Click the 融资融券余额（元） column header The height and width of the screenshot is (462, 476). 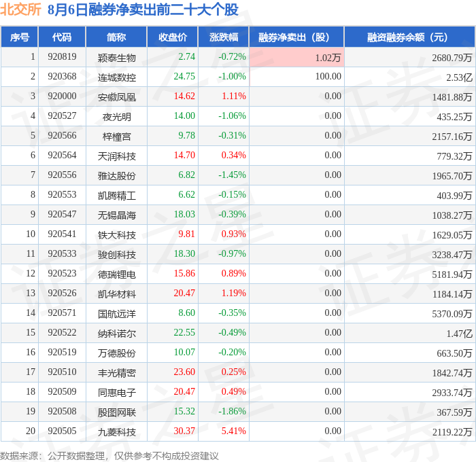pos(409,37)
